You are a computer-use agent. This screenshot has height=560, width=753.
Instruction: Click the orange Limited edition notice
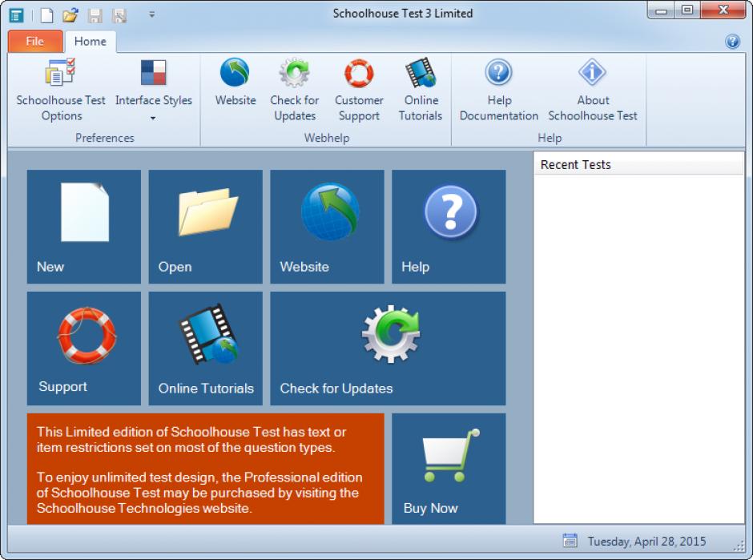tap(206, 469)
